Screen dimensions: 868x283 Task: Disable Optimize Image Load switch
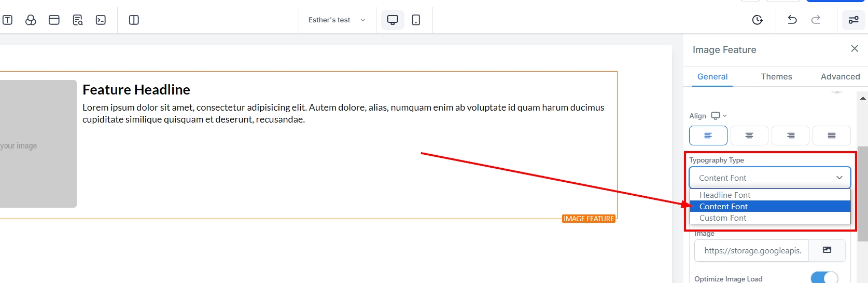click(823, 278)
